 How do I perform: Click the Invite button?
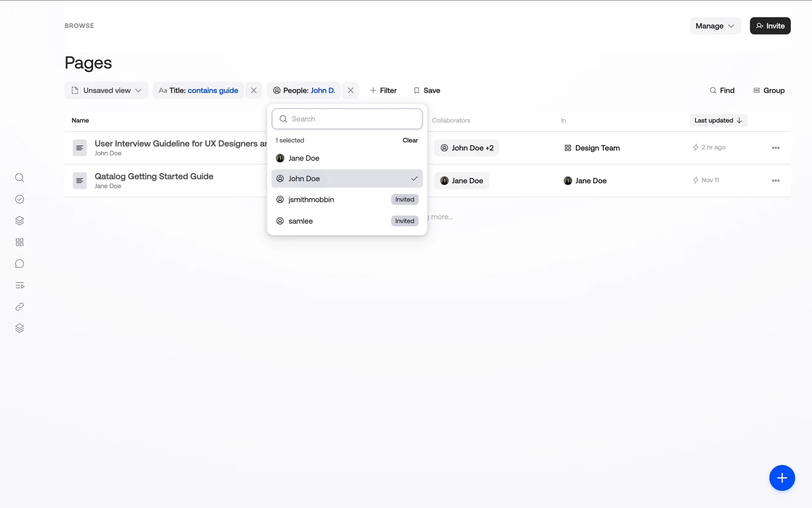[x=770, y=26]
